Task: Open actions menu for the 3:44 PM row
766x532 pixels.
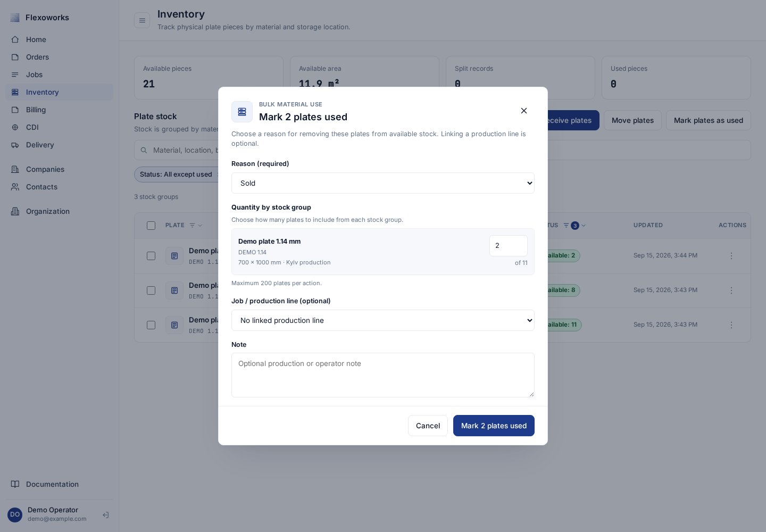Action: click(x=731, y=256)
